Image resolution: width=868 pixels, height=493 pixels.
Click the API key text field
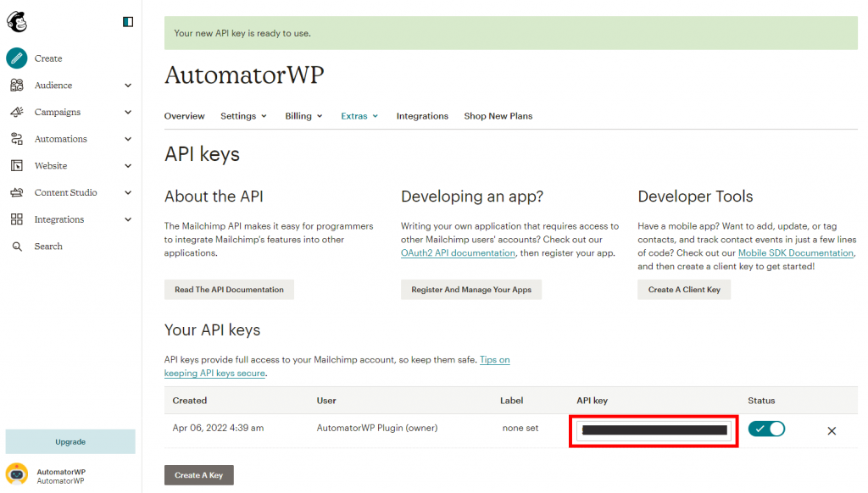[653, 430]
